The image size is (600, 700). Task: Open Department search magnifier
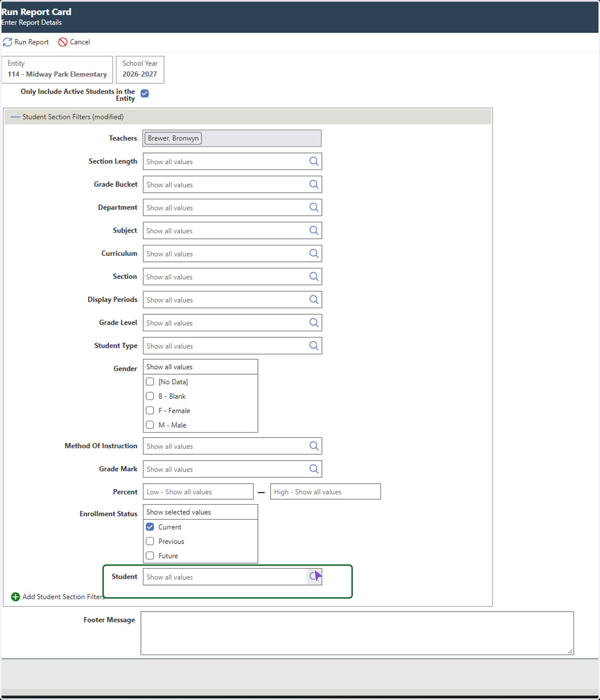pyautogui.click(x=314, y=207)
